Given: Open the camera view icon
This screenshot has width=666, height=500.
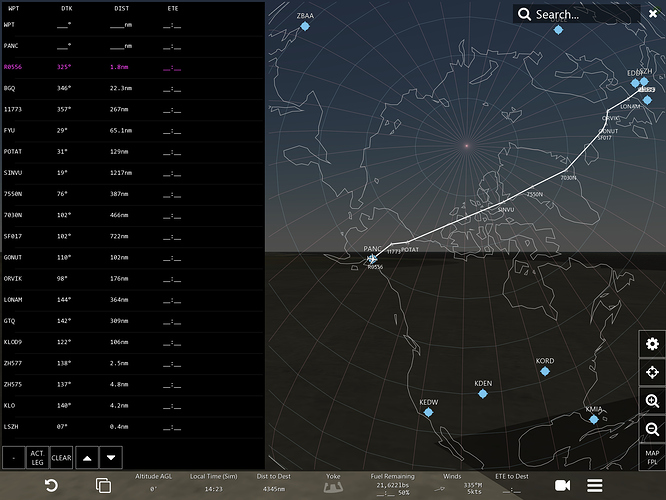Looking at the screenshot, I should 562,485.
